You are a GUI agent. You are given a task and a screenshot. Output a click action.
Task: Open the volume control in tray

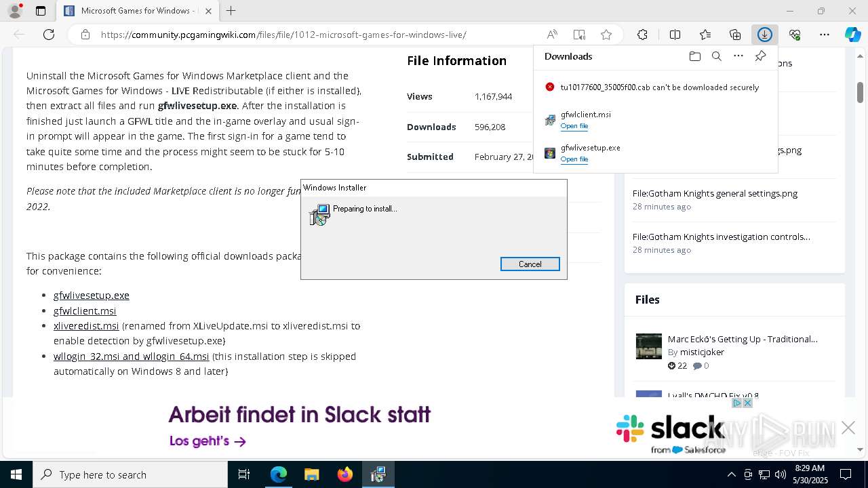[x=780, y=474]
